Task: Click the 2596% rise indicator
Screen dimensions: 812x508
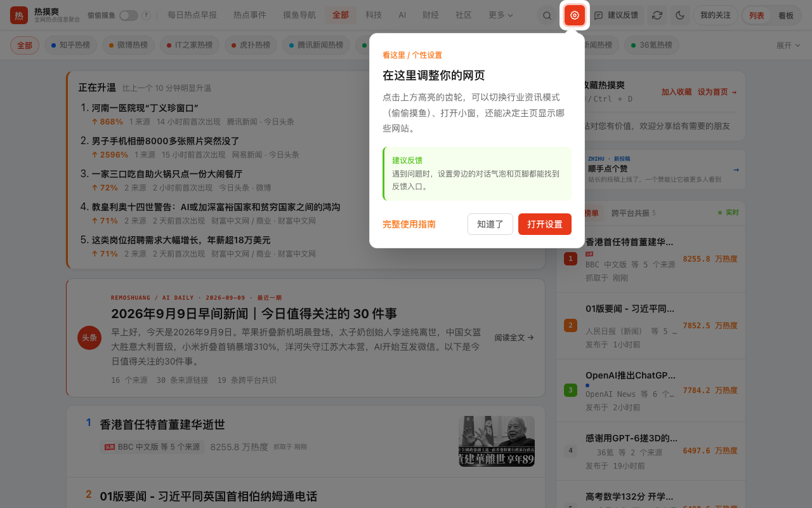Action: (110, 154)
